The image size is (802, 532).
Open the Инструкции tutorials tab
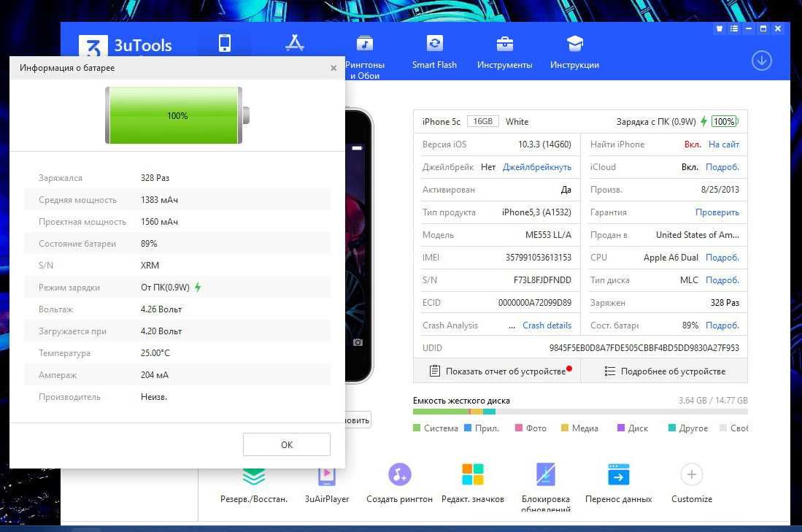(x=574, y=52)
